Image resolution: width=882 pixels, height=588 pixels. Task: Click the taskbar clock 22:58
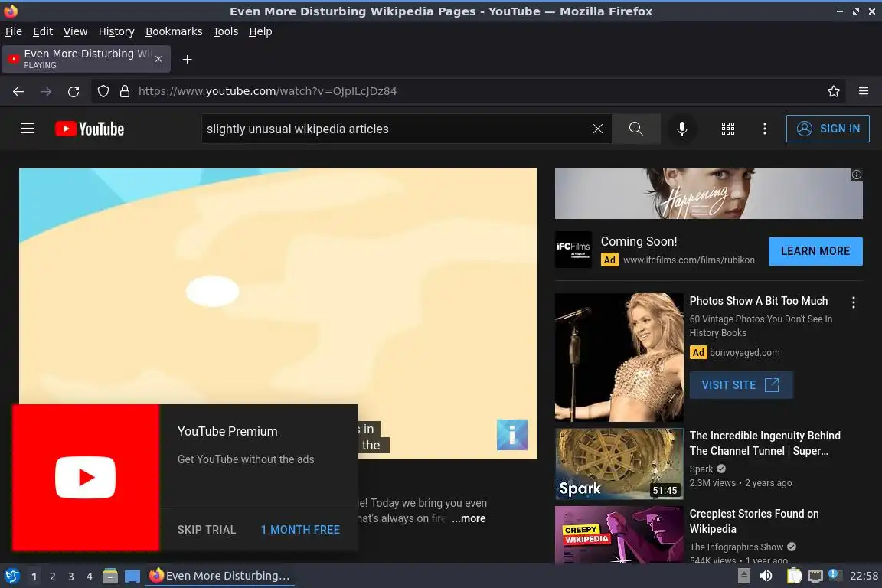pyautogui.click(x=864, y=576)
